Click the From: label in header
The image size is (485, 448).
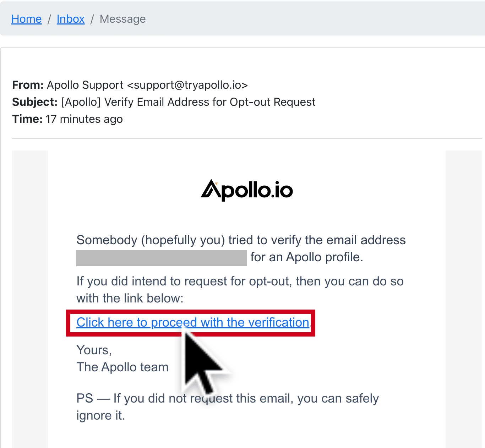[28, 85]
